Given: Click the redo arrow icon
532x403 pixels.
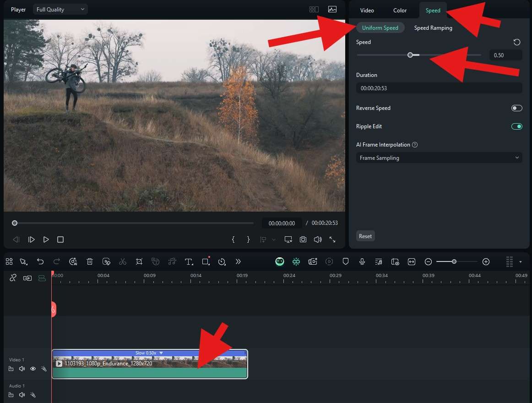Looking at the screenshot, I should click(57, 261).
